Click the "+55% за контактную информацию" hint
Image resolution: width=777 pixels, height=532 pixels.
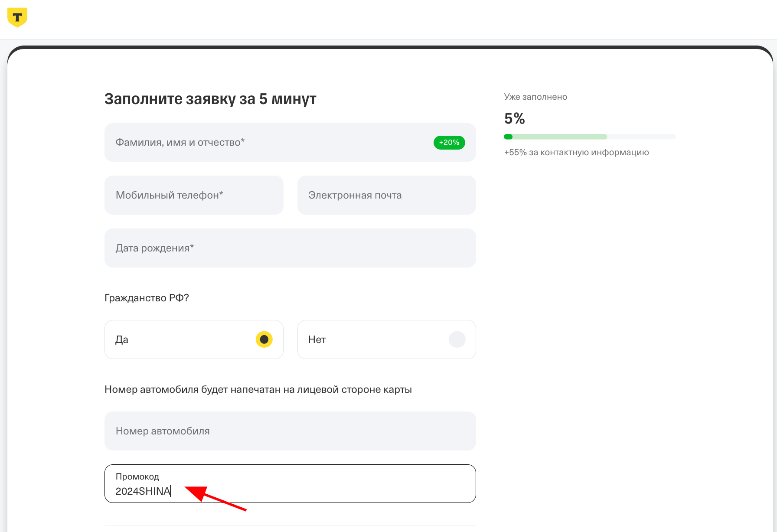click(x=576, y=152)
